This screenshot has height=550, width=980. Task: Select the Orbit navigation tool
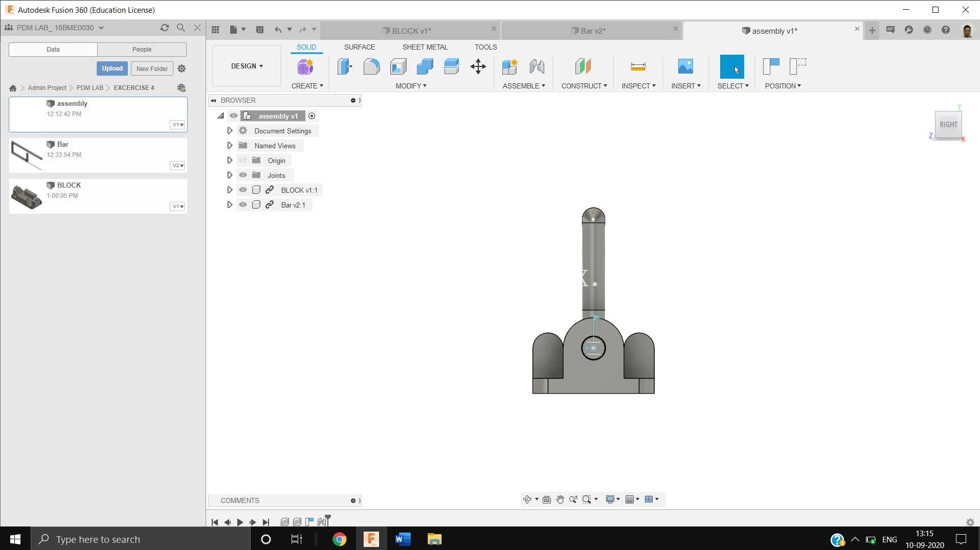pyautogui.click(x=527, y=499)
